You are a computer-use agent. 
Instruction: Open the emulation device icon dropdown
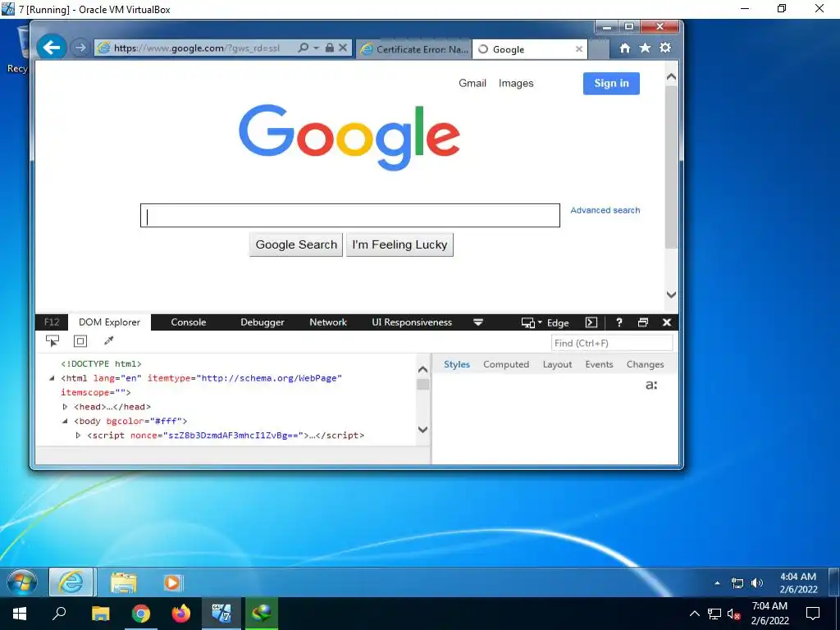[531, 322]
